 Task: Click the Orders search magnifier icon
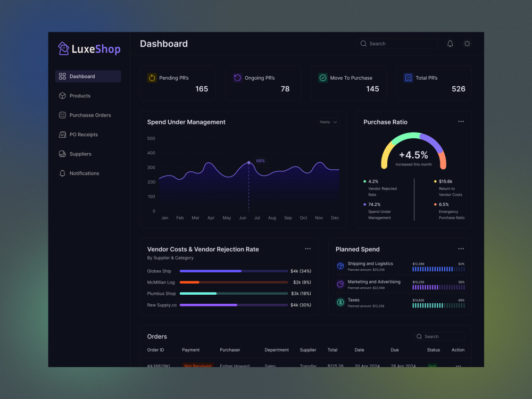(x=419, y=337)
